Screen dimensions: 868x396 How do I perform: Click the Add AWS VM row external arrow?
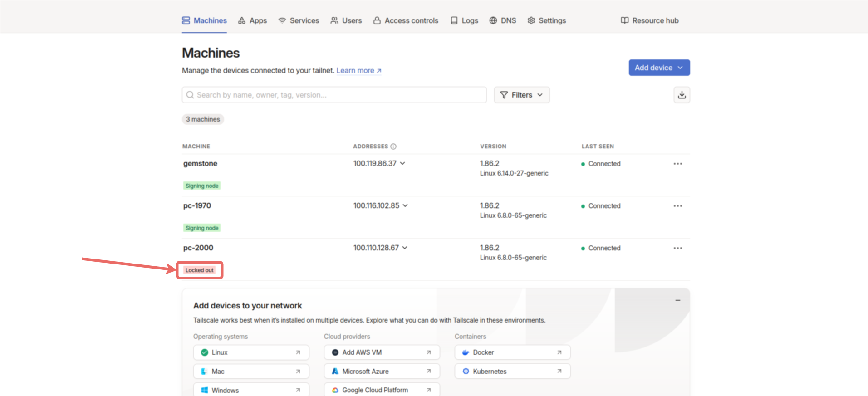pyautogui.click(x=429, y=352)
